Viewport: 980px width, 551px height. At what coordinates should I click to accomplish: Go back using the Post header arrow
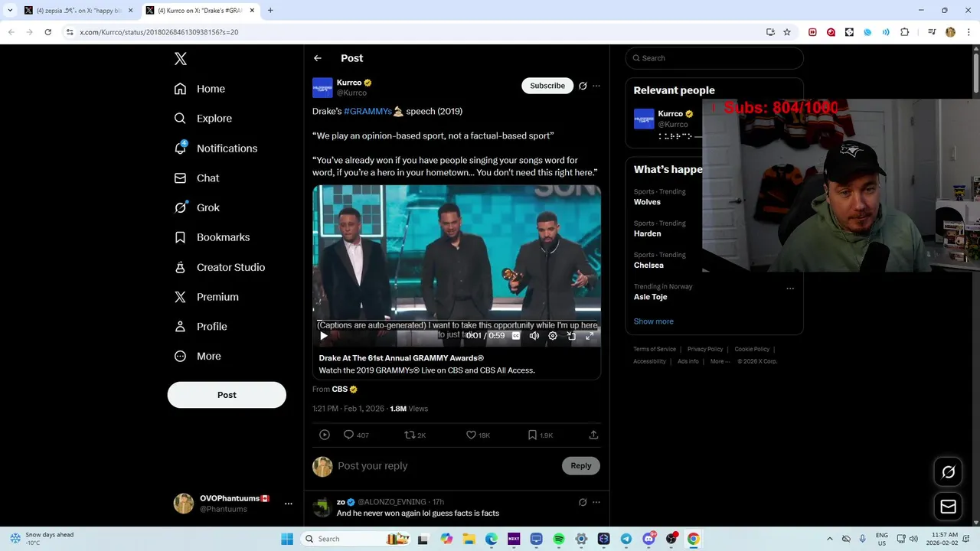click(318, 58)
